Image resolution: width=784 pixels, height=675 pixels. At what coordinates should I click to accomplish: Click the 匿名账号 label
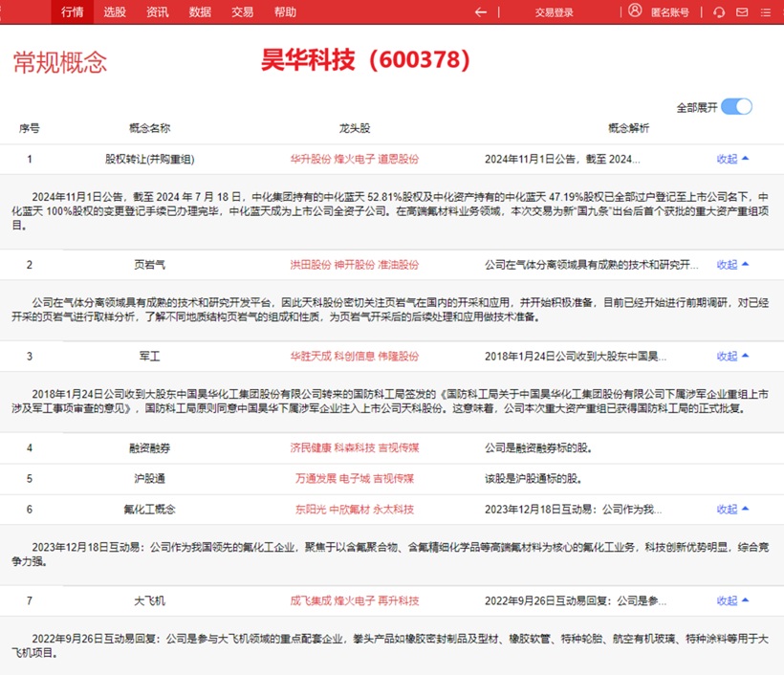(669, 12)
